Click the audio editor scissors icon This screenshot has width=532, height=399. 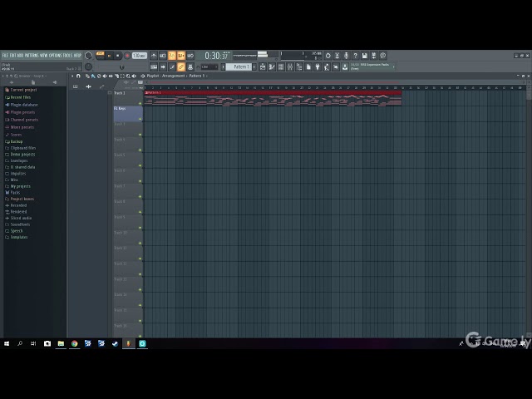click(x=337, y=56)
